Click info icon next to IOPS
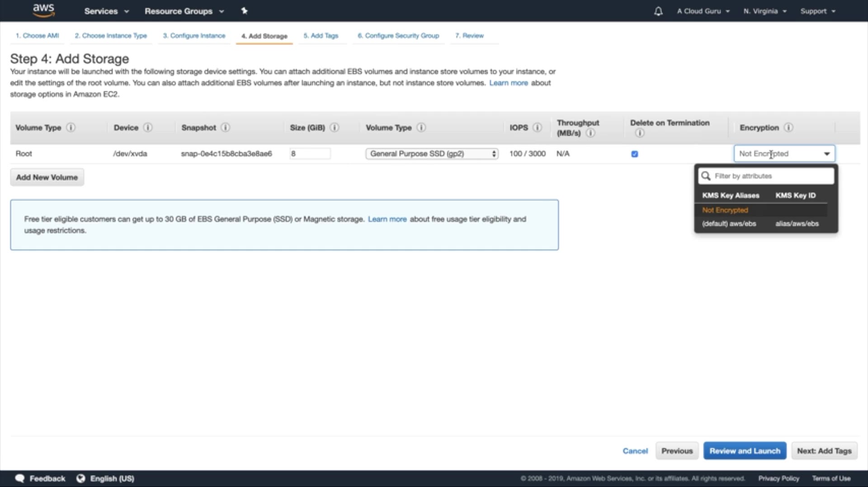The height and width of the screenshot is (487, 868). 537,128
